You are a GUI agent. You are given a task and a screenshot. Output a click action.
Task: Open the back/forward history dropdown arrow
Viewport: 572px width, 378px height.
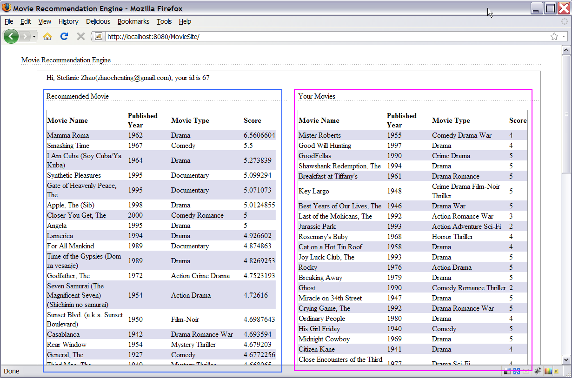click(34, 36)
